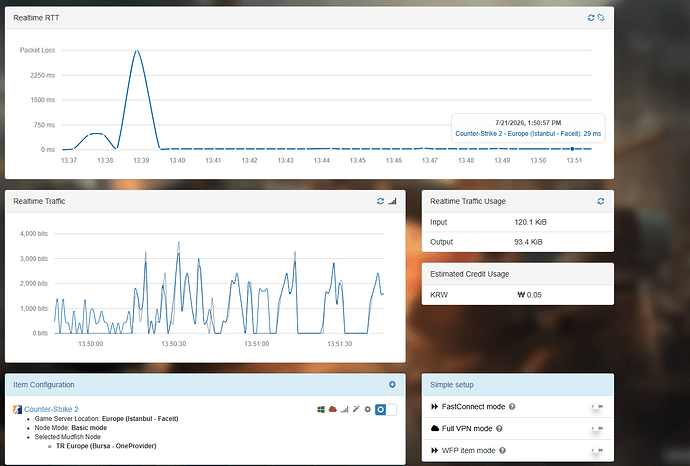The image size is (690, 466).
Task: Click the 'Item Configuration' header text
Action: (x=44, y=385)
